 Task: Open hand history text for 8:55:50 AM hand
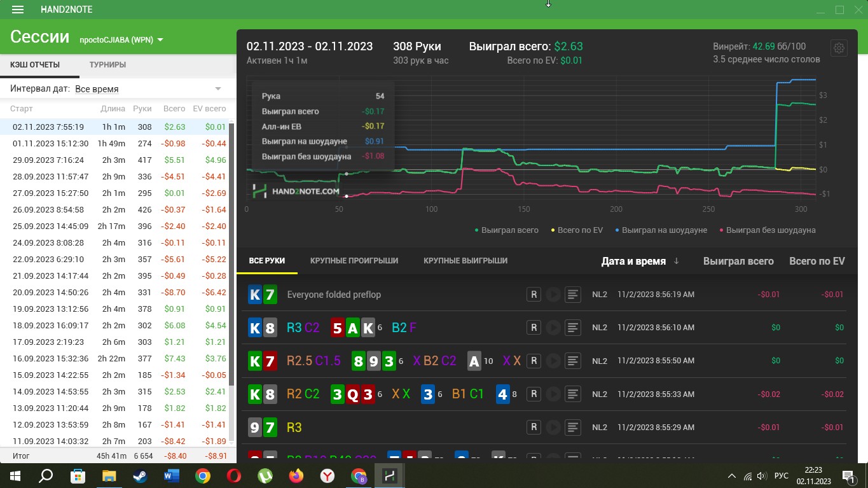[573, 361]
